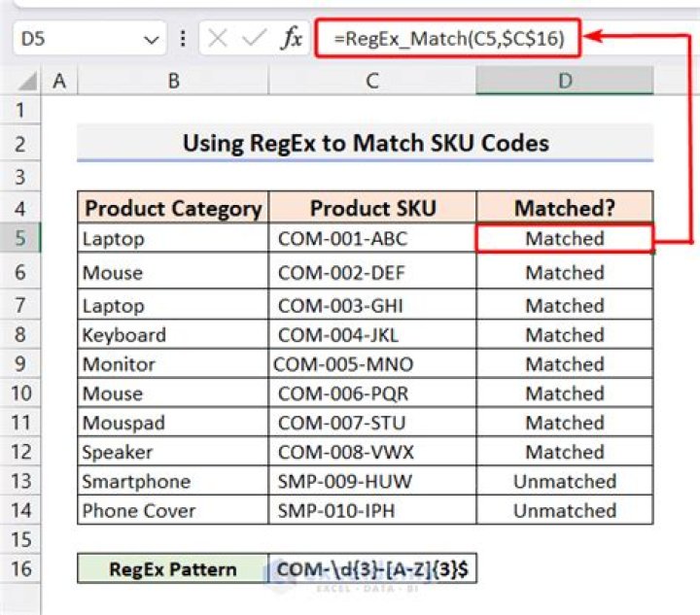Screen dimensions: 700x615
Task: Select the 'Product Category' header cell
Action: point(173,208)
